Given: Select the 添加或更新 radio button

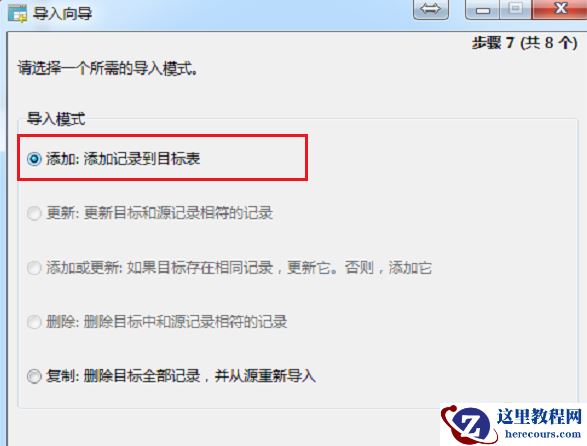Looking at the screenshot, I should (x=34, y=268).
